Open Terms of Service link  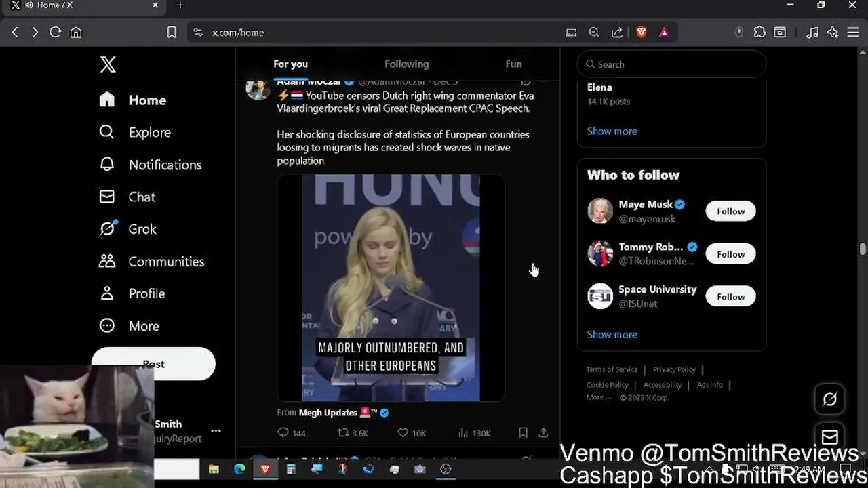[x=612, y=369]
